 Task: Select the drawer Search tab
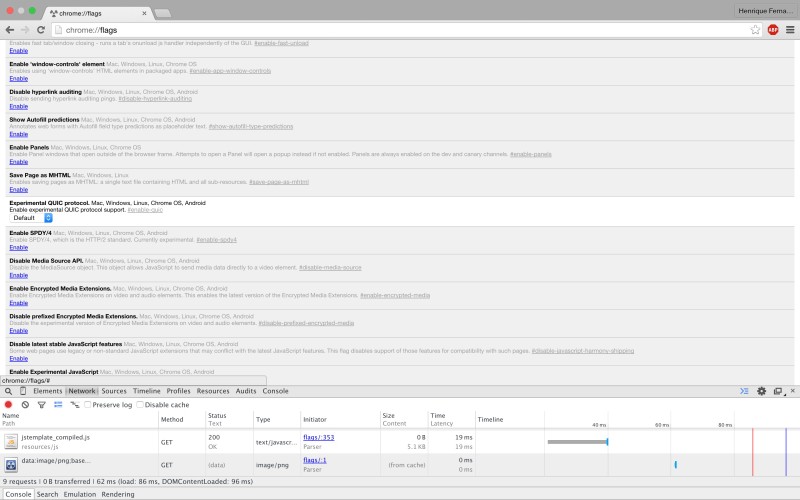point(47,494)
